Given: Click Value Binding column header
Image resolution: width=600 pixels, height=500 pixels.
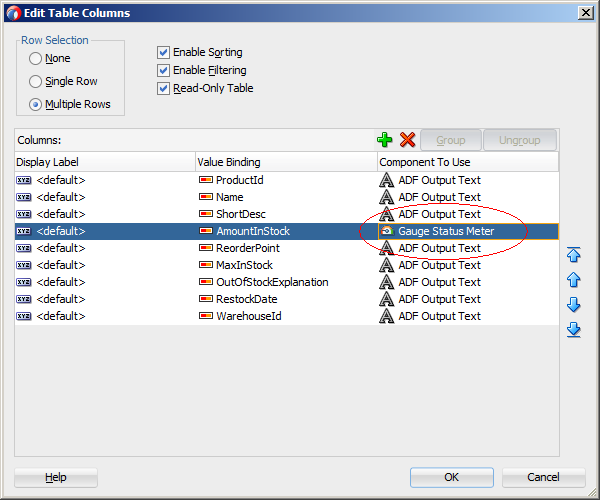Looking at the screenshot, I should (x=286, y=162).
